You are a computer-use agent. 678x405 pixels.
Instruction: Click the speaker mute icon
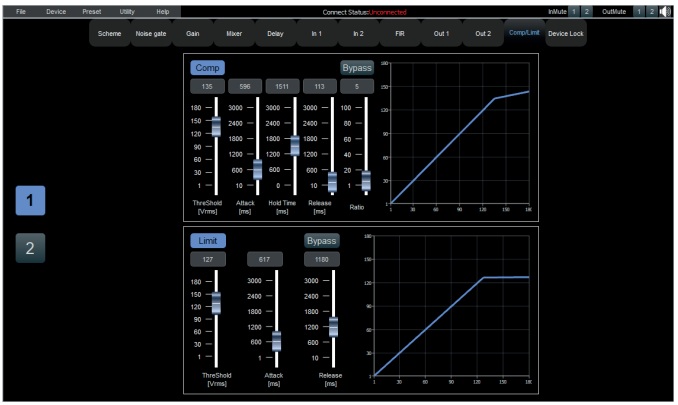coord(664,10)
